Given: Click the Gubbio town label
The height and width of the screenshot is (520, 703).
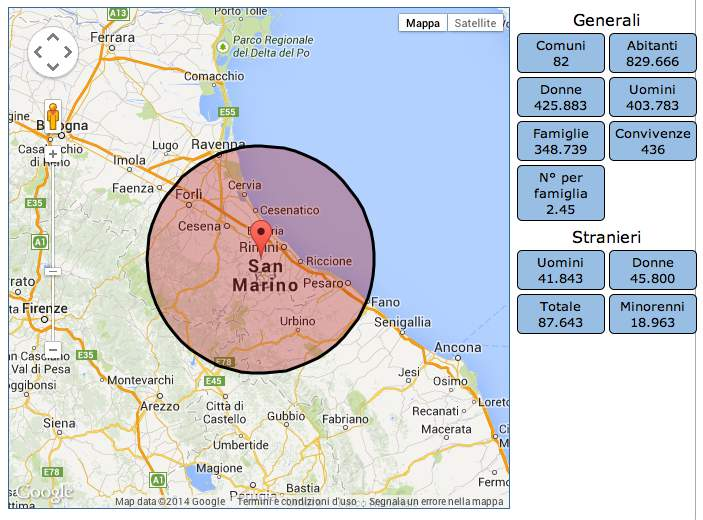Looking at the screenshot, I should [x=286, y=416].
